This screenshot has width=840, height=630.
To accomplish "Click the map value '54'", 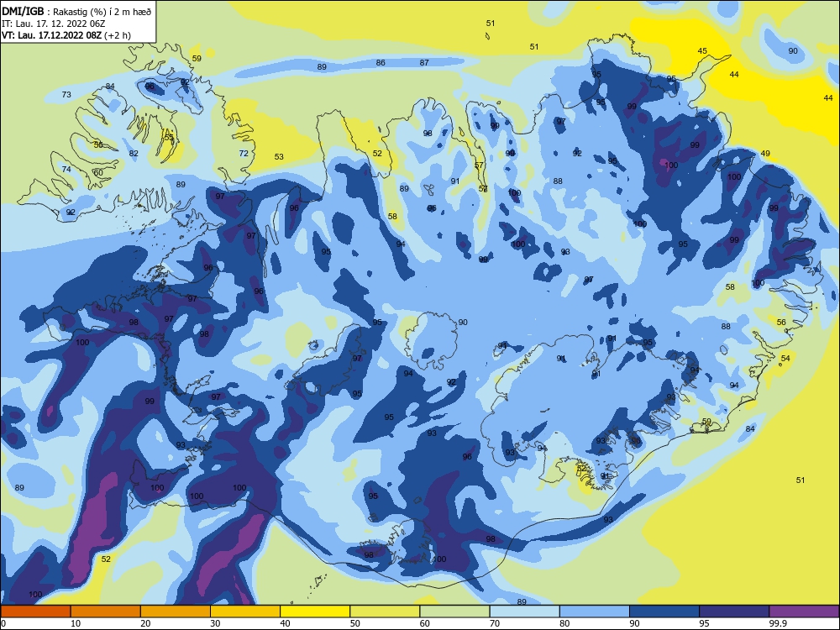I will click(785, 358).
